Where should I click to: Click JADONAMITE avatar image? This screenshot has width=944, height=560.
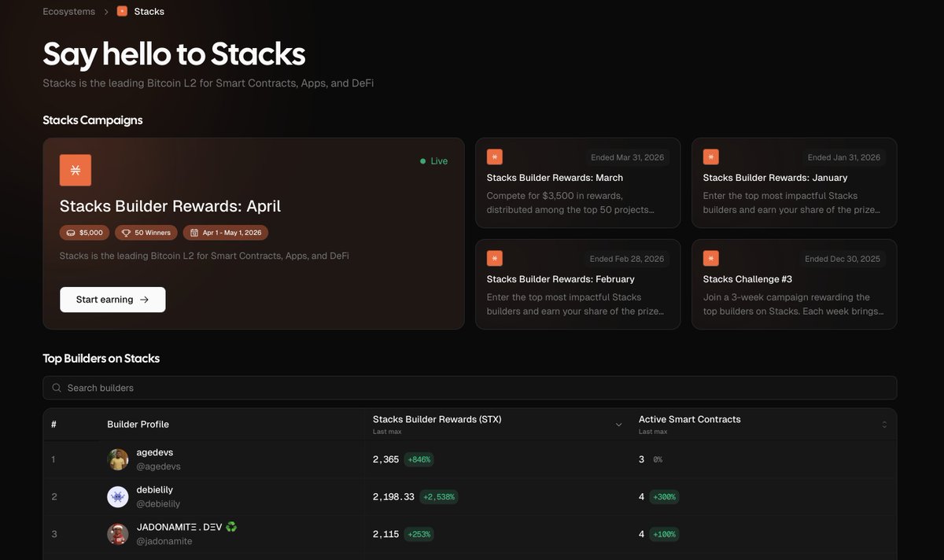[118, 535]
